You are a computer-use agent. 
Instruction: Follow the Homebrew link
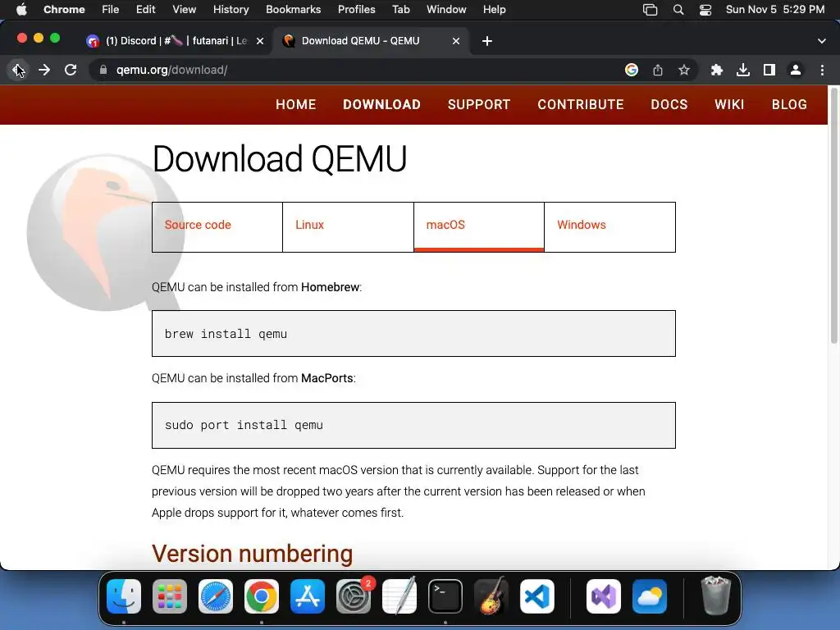[330, 287]
